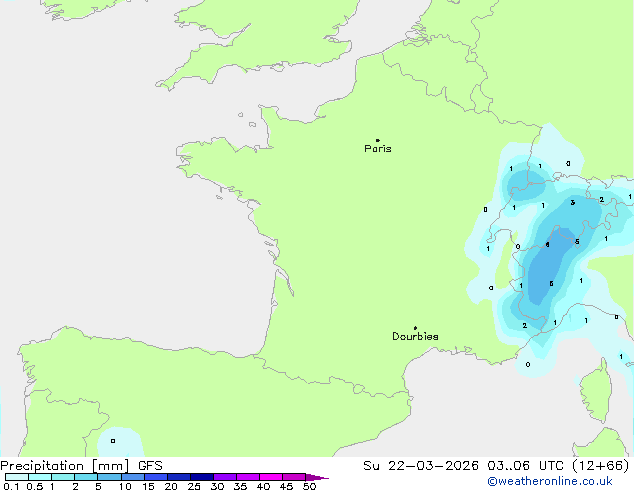Pick the 35–40 mm legend color
The height and width of the screenshot is (490, 634).
[x=247, y=477]
